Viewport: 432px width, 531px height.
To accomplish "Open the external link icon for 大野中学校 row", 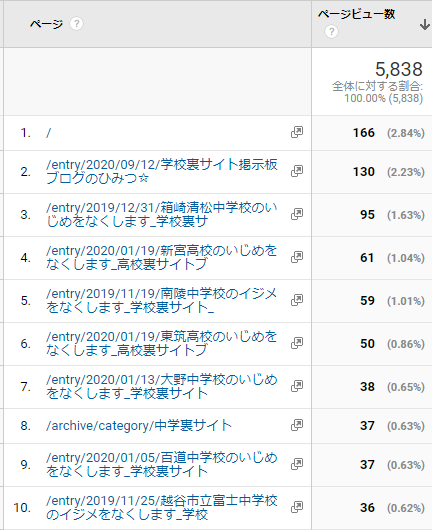I will (x=297, y=386).
